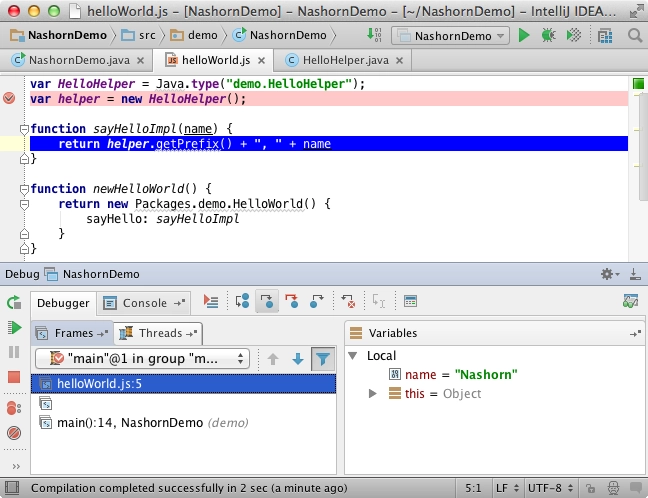Click the inspector hector icon in the status bar

(613, 488)
